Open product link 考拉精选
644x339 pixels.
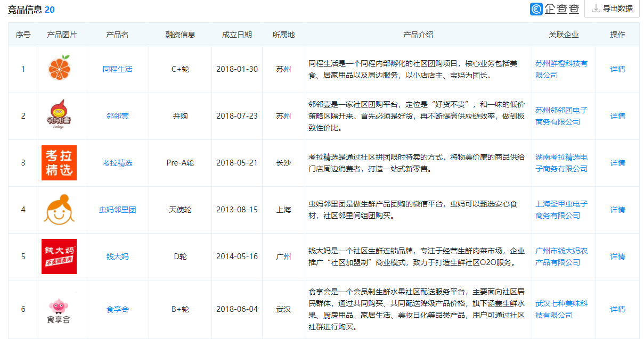(118, 163)
